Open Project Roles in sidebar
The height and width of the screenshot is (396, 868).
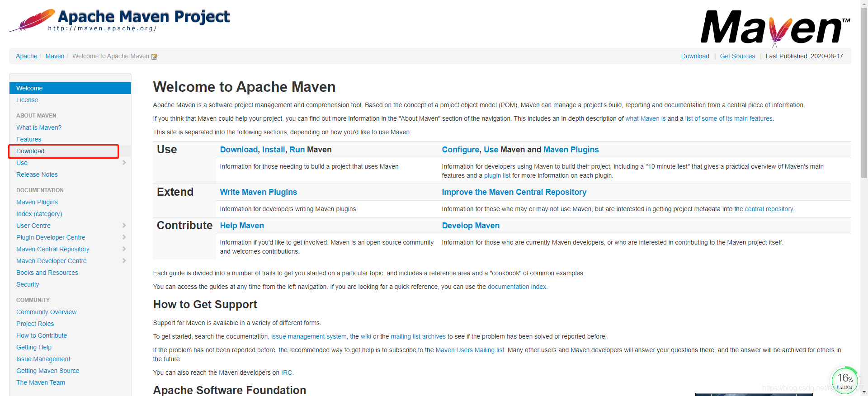[x=35, y=324]
